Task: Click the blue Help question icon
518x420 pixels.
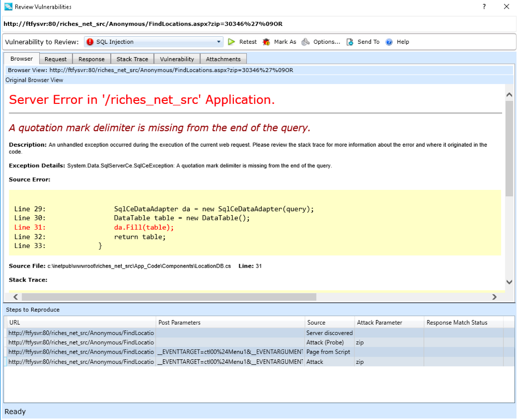Action: [389, 42]
